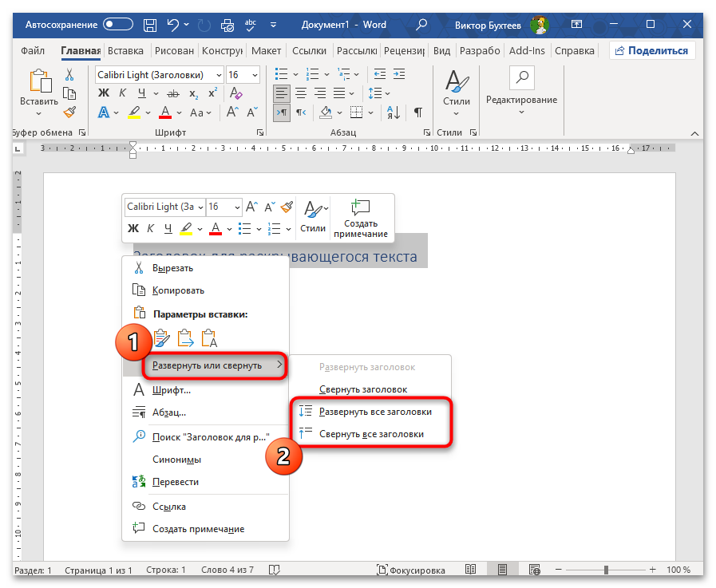Click Создать примечание in mini toolbar
The height and width of the screenshot is (588, 716).
[x=361, y=218]
